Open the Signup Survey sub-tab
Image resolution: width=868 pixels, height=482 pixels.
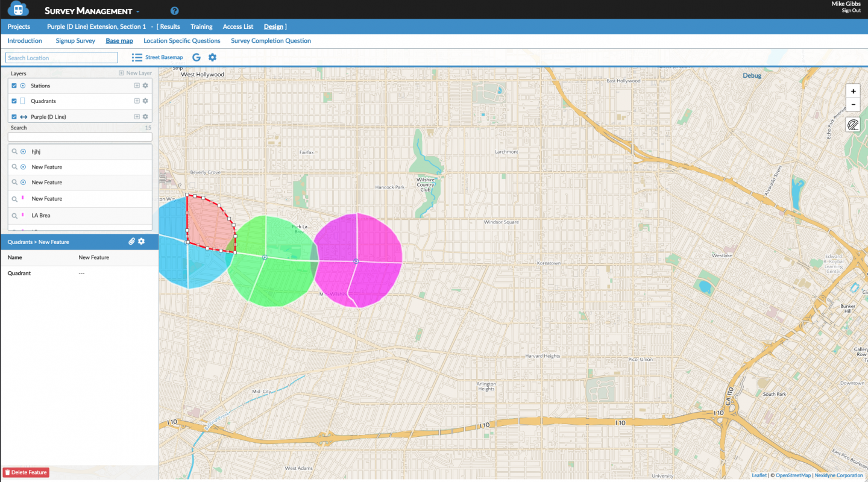tap(75, 41)
